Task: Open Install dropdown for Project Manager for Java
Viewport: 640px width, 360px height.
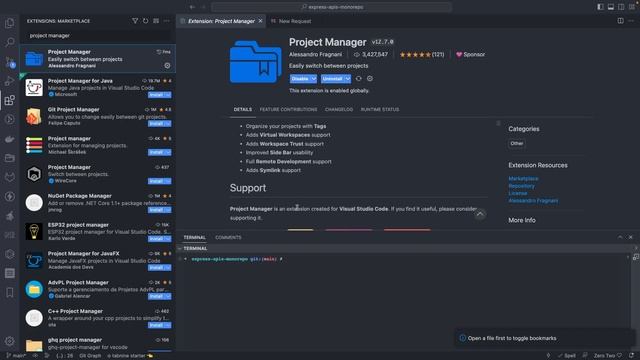Action: [168, 95]
